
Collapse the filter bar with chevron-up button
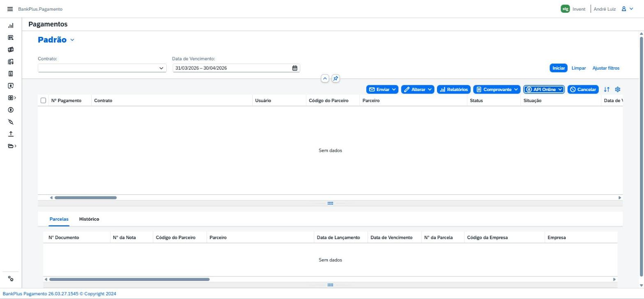[x=325, y=78]
